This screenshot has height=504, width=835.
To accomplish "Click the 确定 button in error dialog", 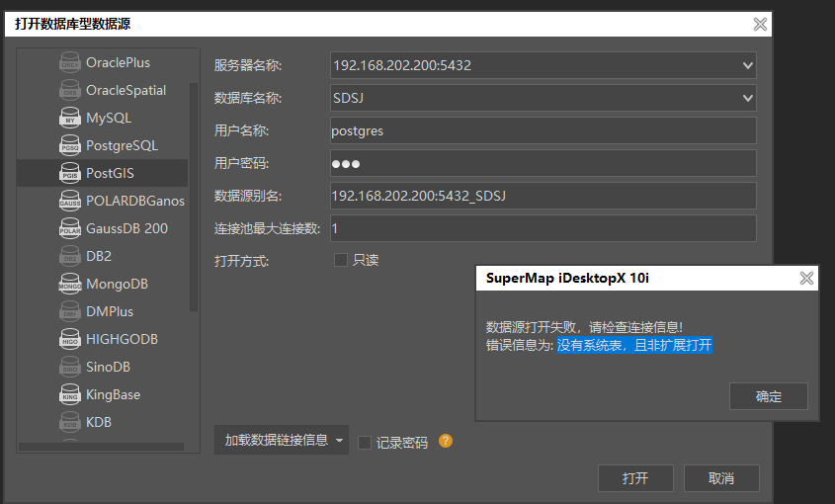I will tap(769, 396).
